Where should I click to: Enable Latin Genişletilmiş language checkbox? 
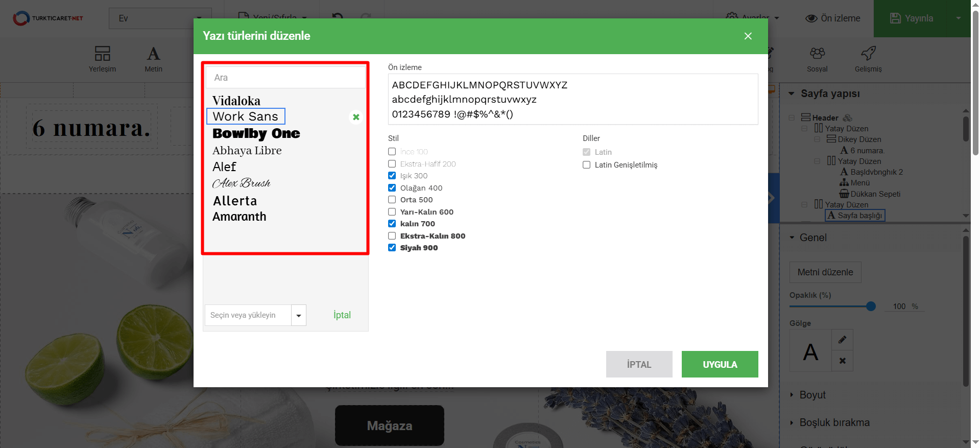(x=587, y=165)
